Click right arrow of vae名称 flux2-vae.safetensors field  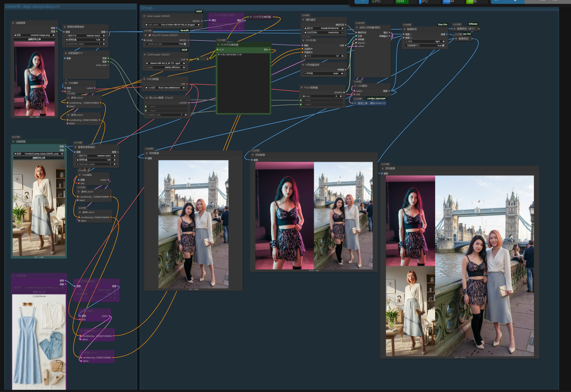tap(185, 88)
